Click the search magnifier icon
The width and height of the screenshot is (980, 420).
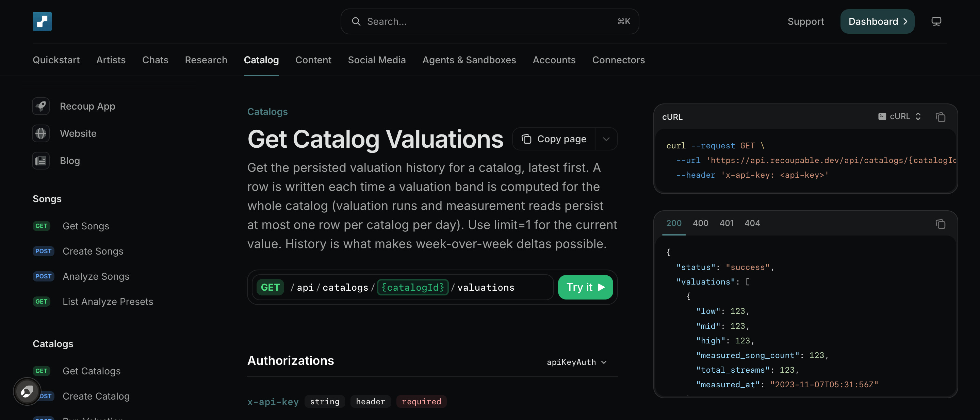[356, 21]
